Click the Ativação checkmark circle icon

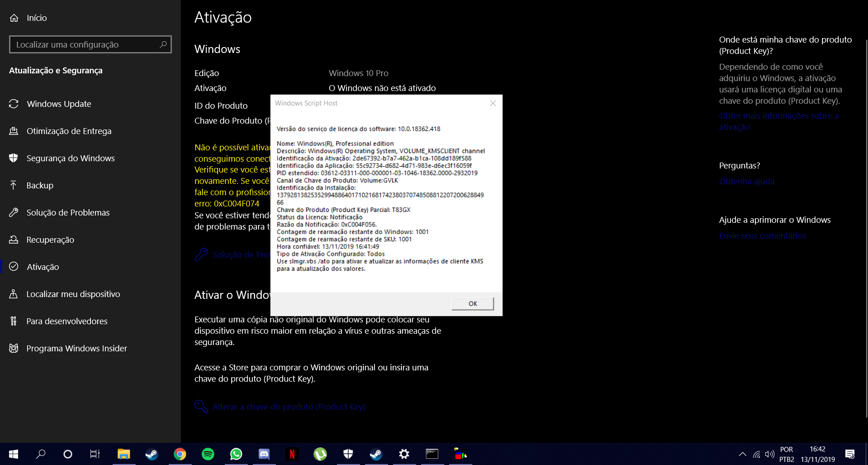(x=14, y=267)
